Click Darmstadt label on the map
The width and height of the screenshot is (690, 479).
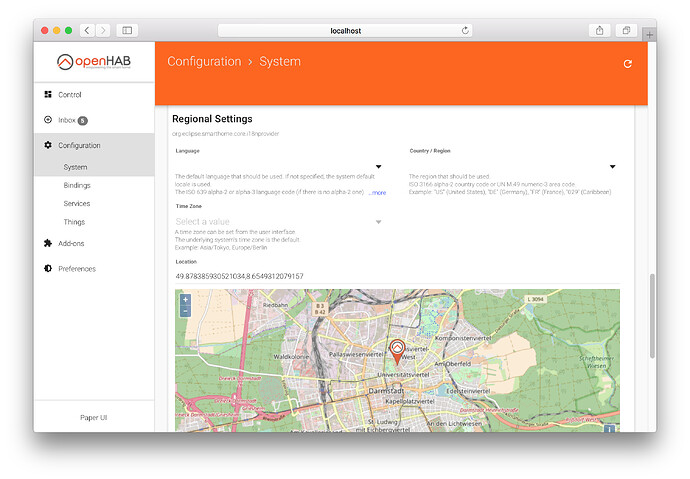tap(386, 391)
